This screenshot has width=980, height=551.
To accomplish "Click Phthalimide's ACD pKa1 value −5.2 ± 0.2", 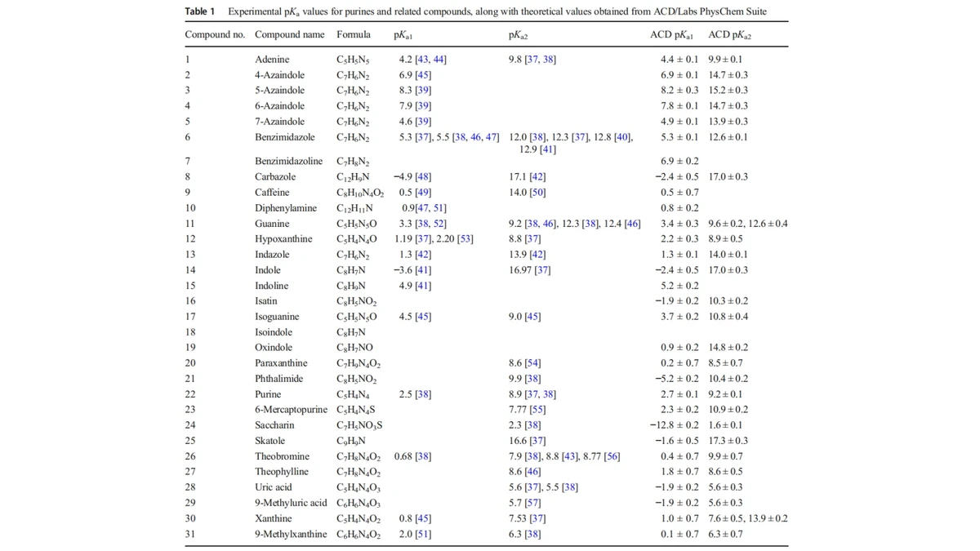I will pos(676,379).
